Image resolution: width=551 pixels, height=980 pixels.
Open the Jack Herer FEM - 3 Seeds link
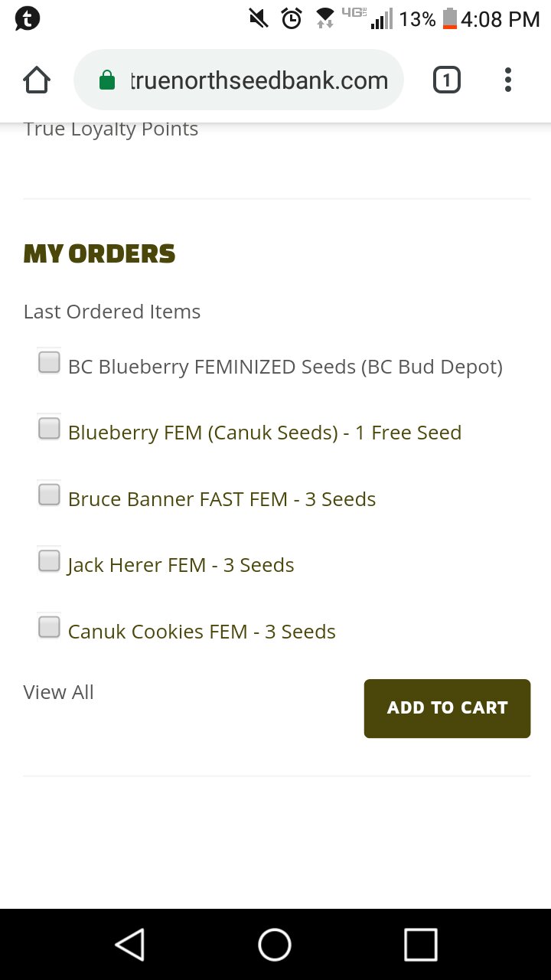click(x=181, y=565)
